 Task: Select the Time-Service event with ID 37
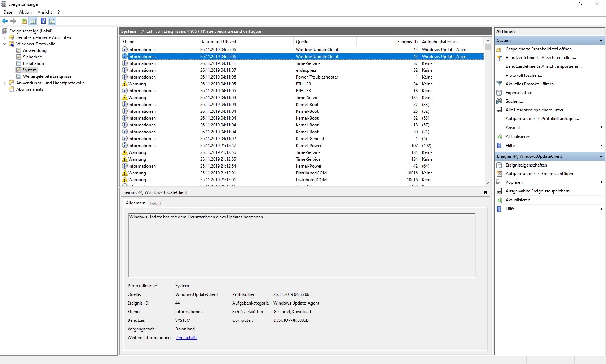[x=302, y=63]
